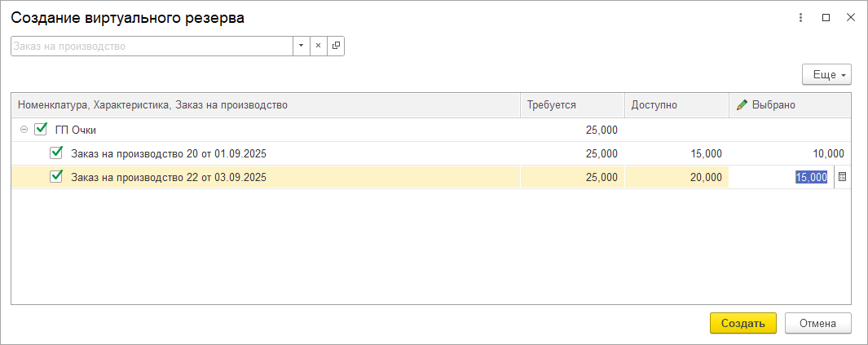This screenshot has width=868, height=345.
Task: Uncheck the ГП Очки checkbox
Action: pyautogui.click(x=41, y=130)
